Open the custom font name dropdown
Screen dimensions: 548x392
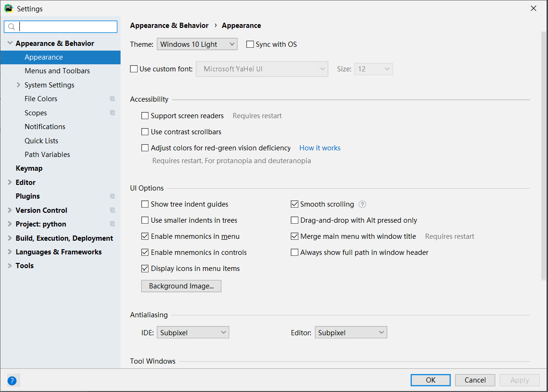pyautogui.click(x=262, y=69)
